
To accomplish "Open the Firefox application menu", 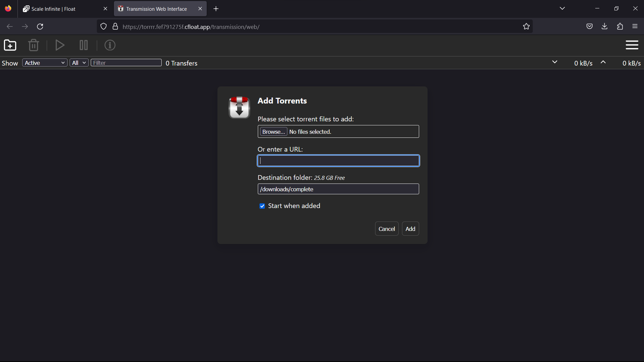I will click(x=635, y=27).
